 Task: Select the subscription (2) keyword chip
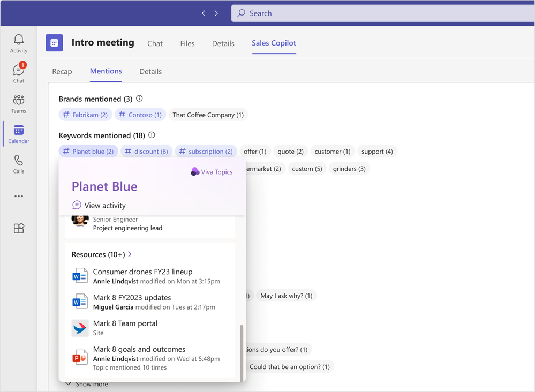[x=206, y=151]
